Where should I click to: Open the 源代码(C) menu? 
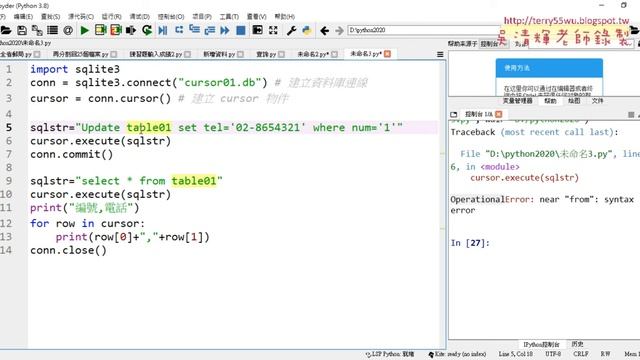81,17
